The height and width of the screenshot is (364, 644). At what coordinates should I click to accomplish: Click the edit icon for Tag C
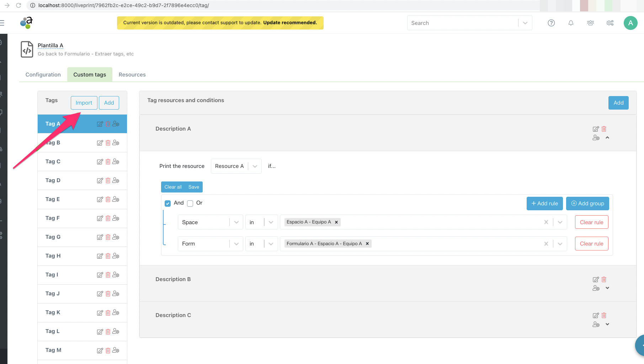[100, 162]
